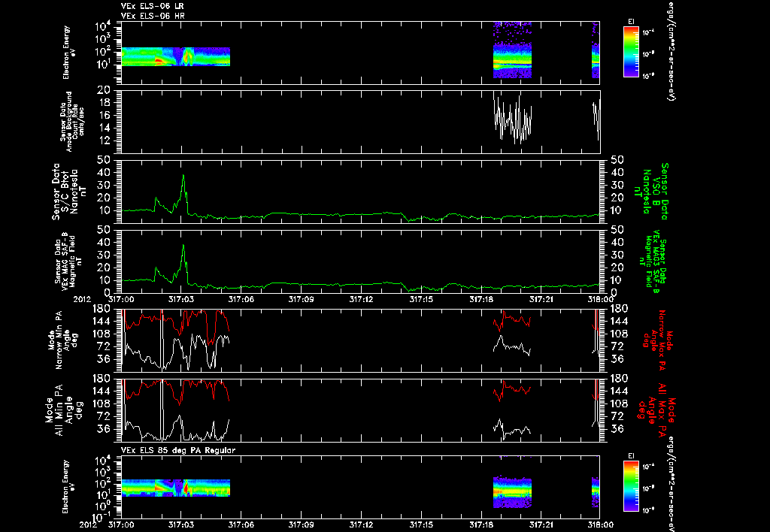This screenshot has width=770, height=532.
Task: Click the "12" tick of the count rate panel
Action: point(104,141)
